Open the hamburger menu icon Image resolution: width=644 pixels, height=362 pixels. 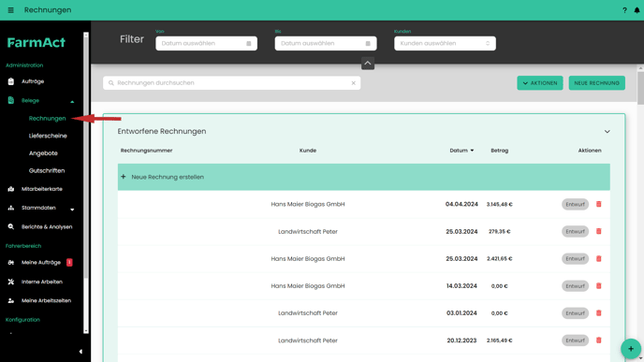pyautogui.click(x=10, y=10)
